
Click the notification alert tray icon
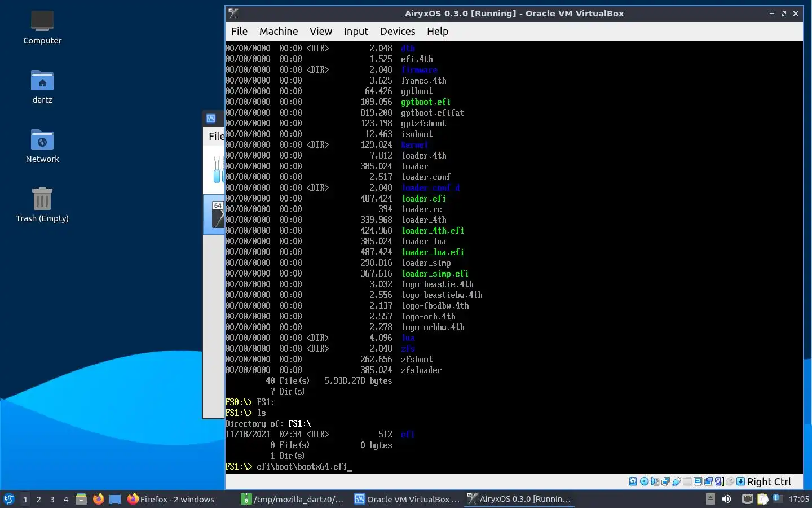point(778,498)
